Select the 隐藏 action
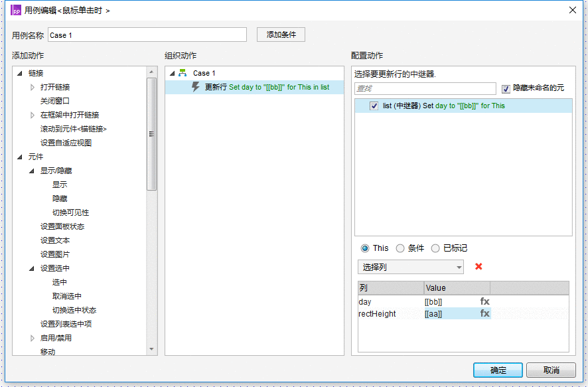The image size is (588, 387). (x=60, y=198)
